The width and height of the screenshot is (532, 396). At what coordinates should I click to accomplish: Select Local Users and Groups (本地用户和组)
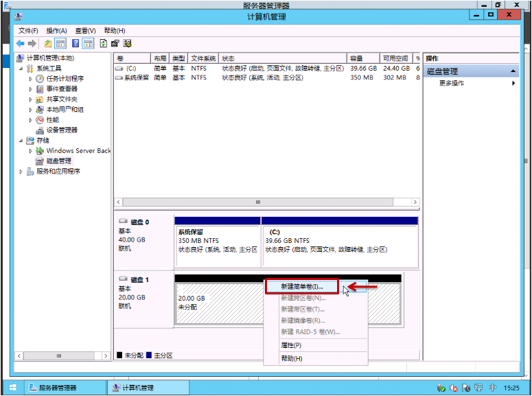[65, 109]
